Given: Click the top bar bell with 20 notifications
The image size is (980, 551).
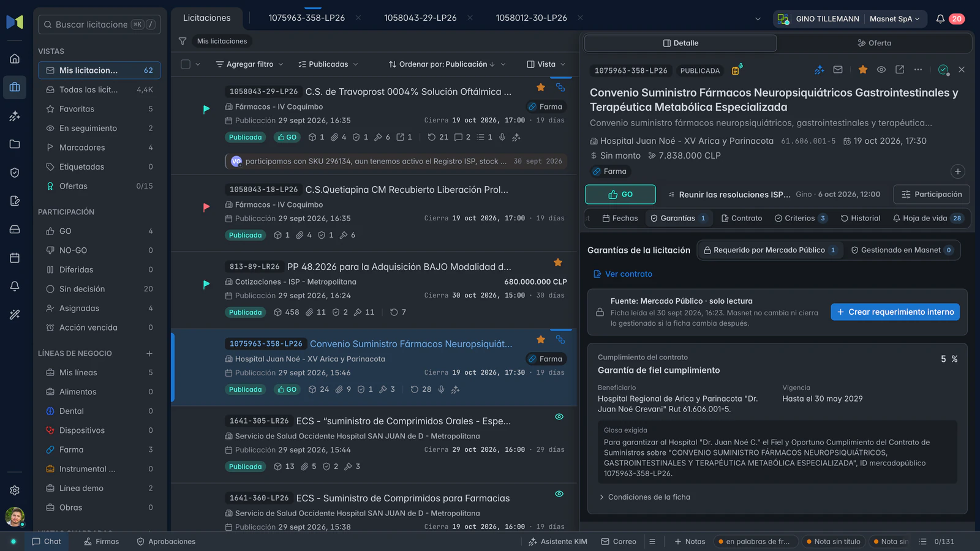Looking at the screenshot, I should (x=940, y=19).
